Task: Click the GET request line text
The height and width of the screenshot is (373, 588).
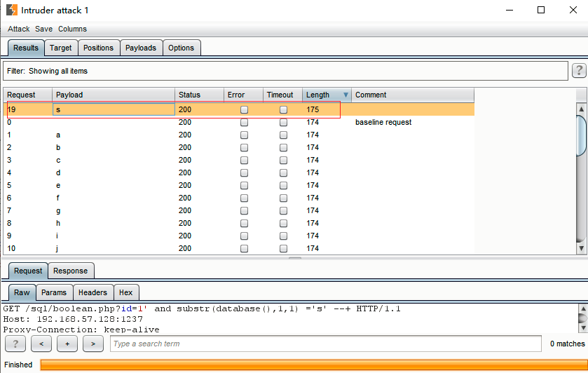Action: 202,308
